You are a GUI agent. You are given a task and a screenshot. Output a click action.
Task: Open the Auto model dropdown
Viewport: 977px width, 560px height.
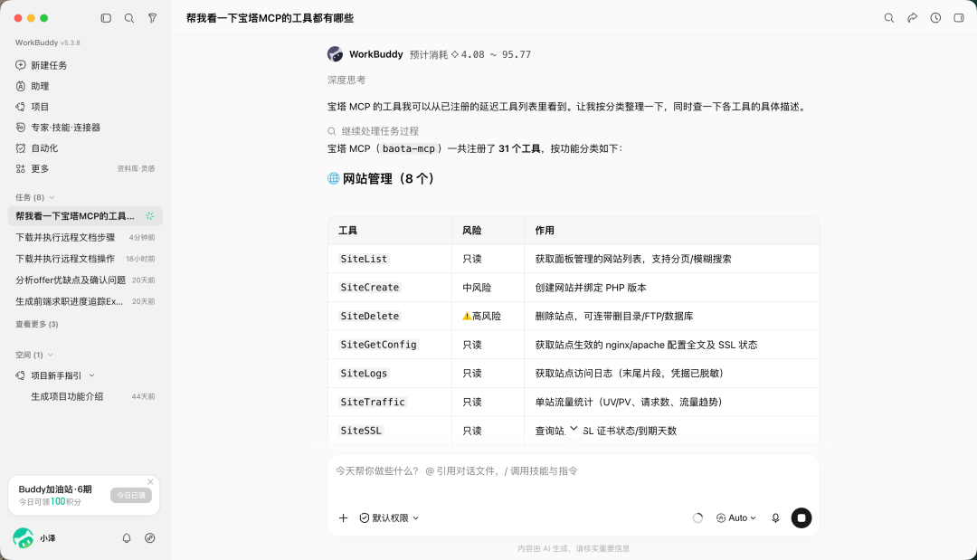point(735,517)
